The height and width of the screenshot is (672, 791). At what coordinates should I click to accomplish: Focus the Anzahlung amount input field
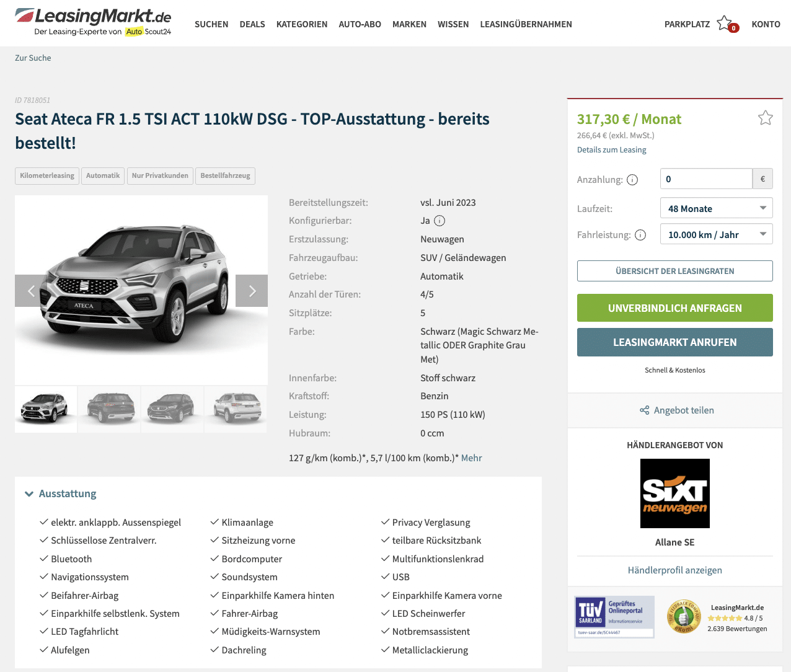click(706, 179)
